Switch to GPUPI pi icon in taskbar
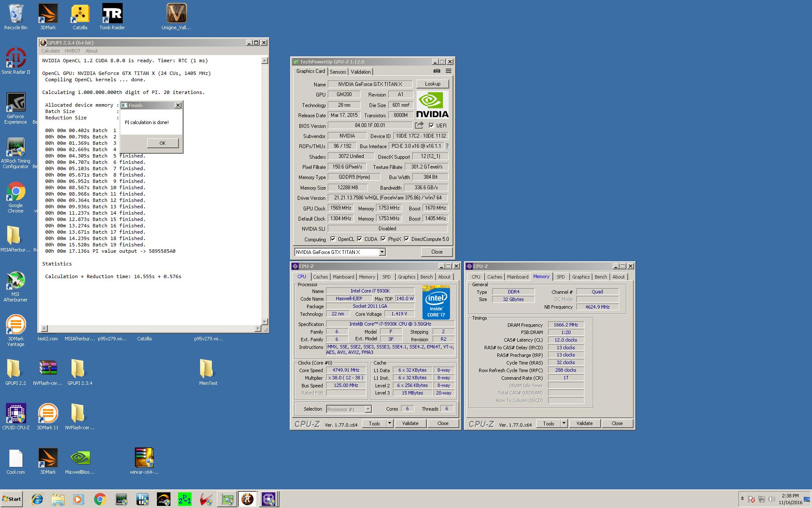 coord(247,499)
